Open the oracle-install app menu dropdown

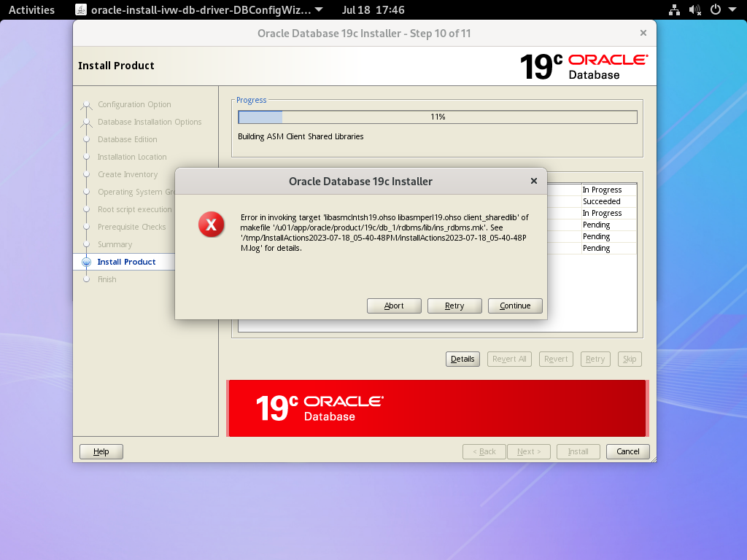tap(200, 10)
